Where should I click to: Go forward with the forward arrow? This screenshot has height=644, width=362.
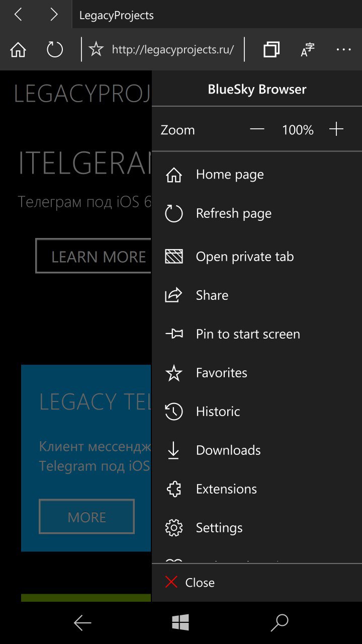pyautogui.click(x=54, y=15)
